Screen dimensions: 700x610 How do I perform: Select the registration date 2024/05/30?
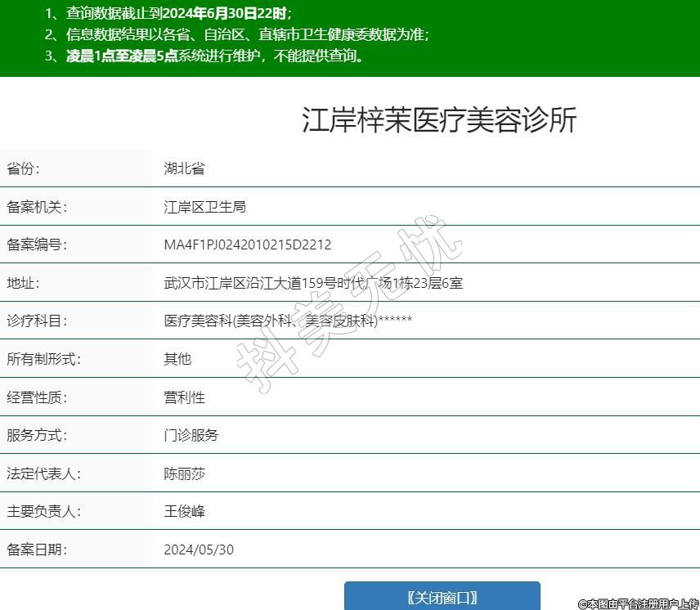(x=199, y=549)
